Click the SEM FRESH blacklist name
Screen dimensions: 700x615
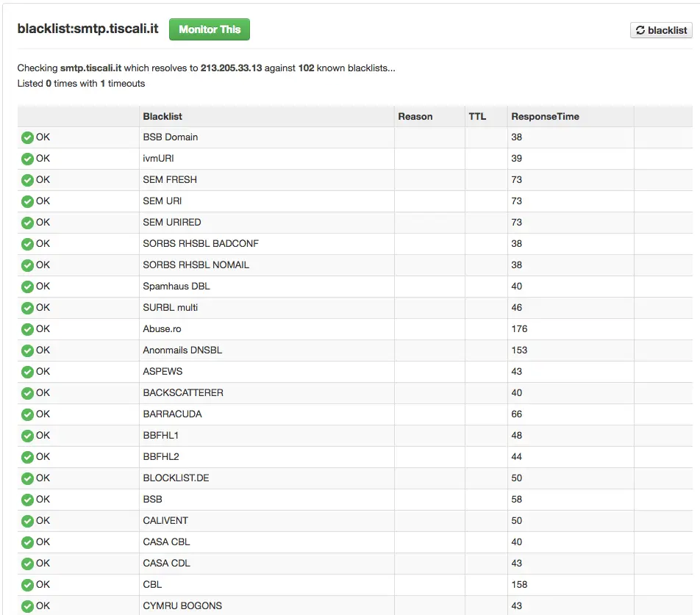tap(170, 180)
